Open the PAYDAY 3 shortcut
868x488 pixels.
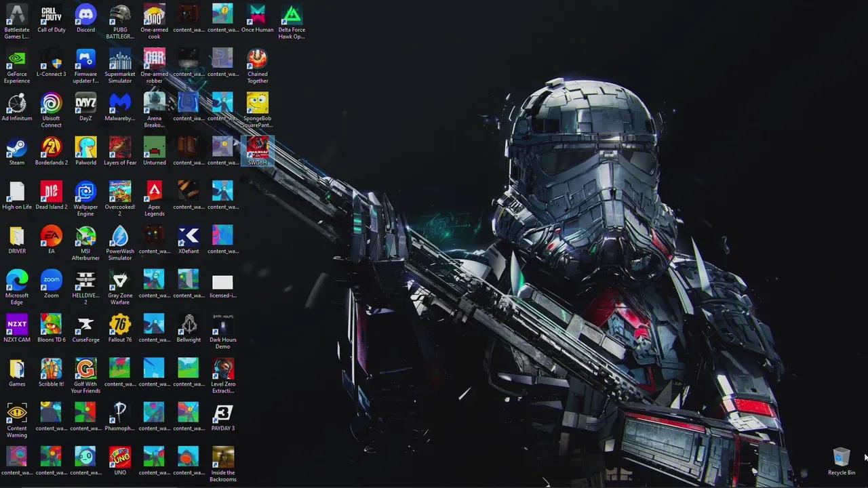click(222, 417)
